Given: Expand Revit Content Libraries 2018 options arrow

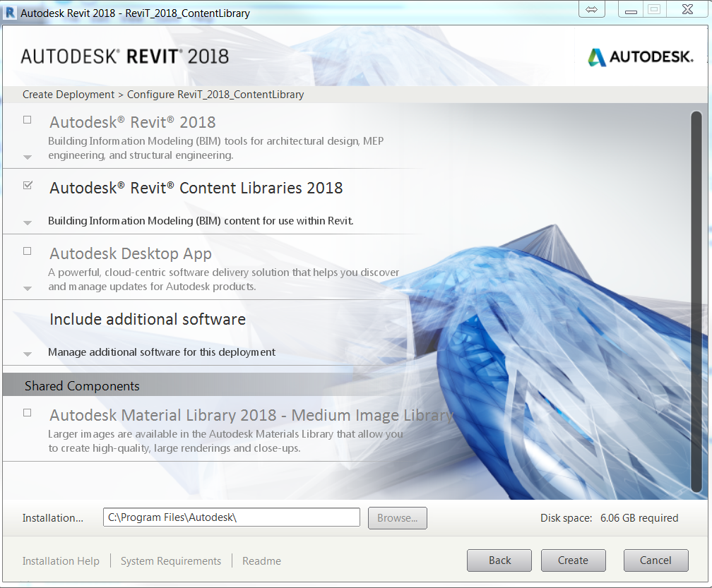Looking at the screenshot, I should [x=28, y=223].
